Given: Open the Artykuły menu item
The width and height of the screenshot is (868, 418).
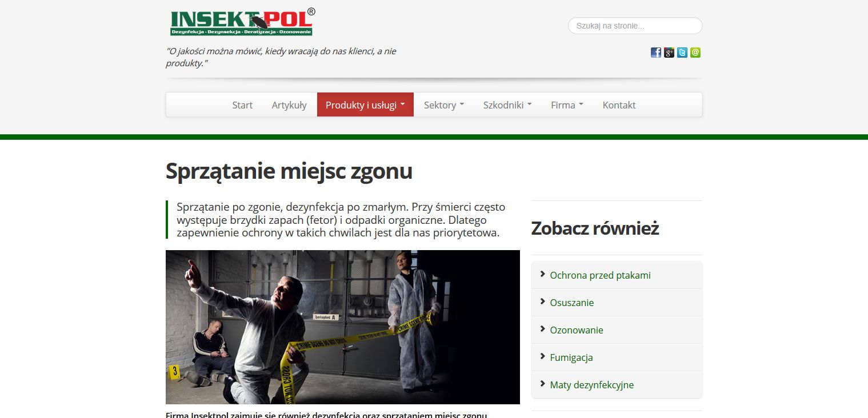Looking at the screenshot, I should pos(289,105).
